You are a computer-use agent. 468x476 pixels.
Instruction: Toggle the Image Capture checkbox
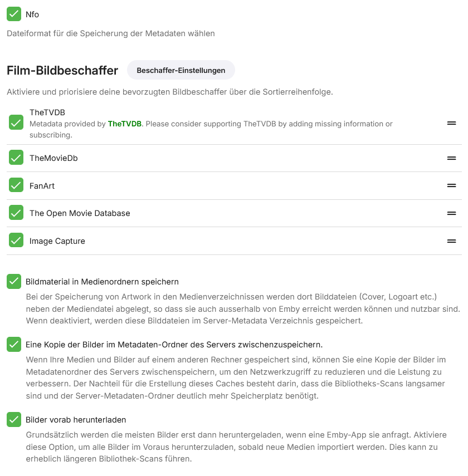[16, 241]
